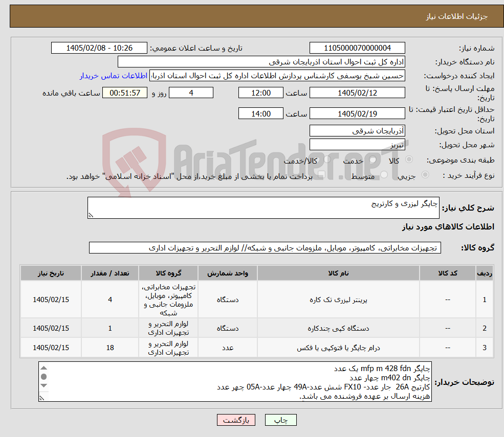Click the cell دستگاه کپی چندکاره
This screenshot has width=504, height=437.
click(x=338, y=328)
